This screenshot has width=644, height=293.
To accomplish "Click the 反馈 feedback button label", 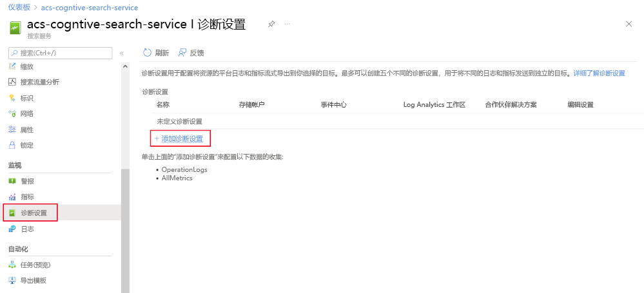I will tap(197, 53).
